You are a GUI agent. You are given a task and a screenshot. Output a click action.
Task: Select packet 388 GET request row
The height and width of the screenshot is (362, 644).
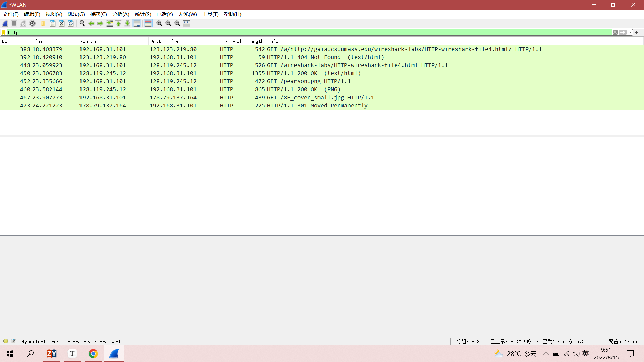[322, 49]
